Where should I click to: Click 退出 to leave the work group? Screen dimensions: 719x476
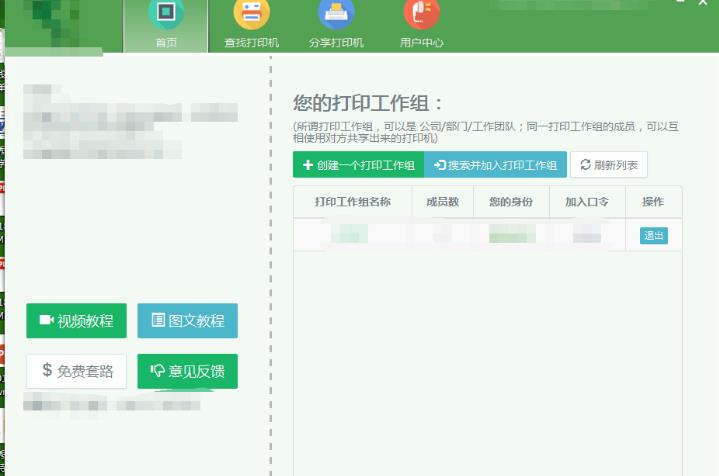click(653, 236)
